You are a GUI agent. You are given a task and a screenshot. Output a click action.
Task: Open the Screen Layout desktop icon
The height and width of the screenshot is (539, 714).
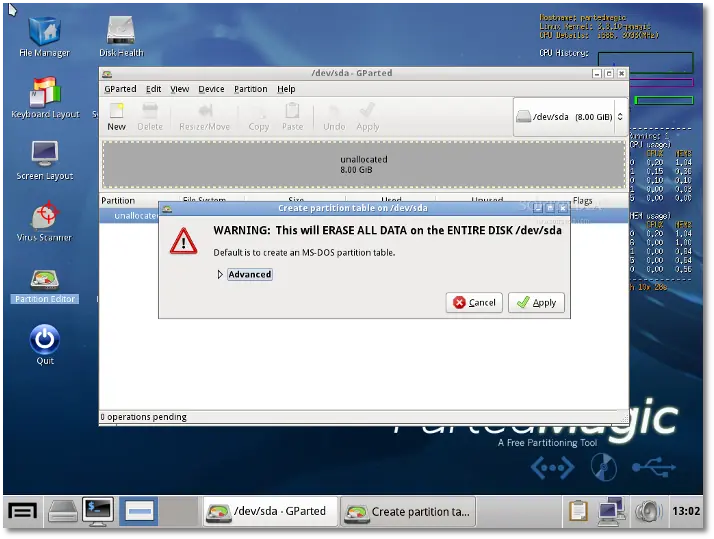coord(45,160)
